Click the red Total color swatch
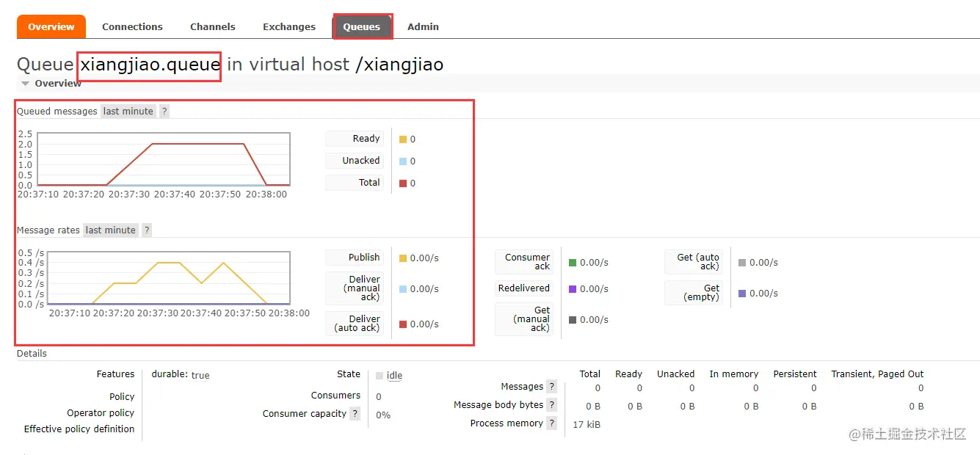This screenshot has height=455, width=980. coord(403,183)
